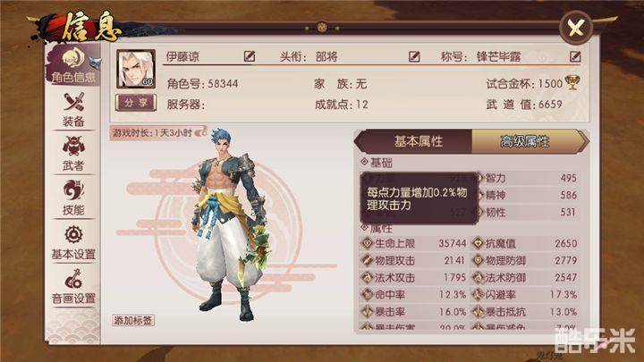Open 基本设置 gear settings icon

(73, 242)
